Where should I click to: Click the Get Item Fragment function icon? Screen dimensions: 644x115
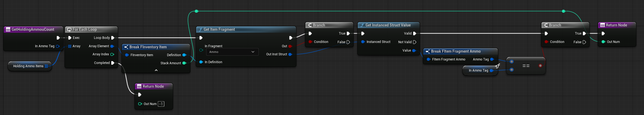click(x=200, y=29)
